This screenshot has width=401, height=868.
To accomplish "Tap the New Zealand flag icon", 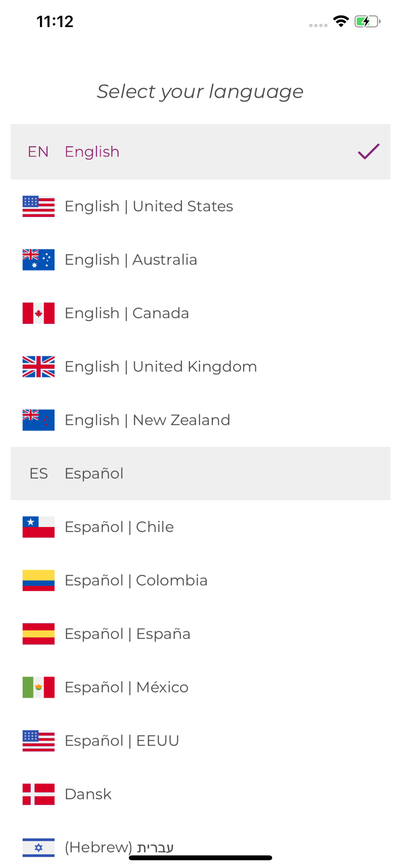I will pyautogui.click(x=38, y=420).
